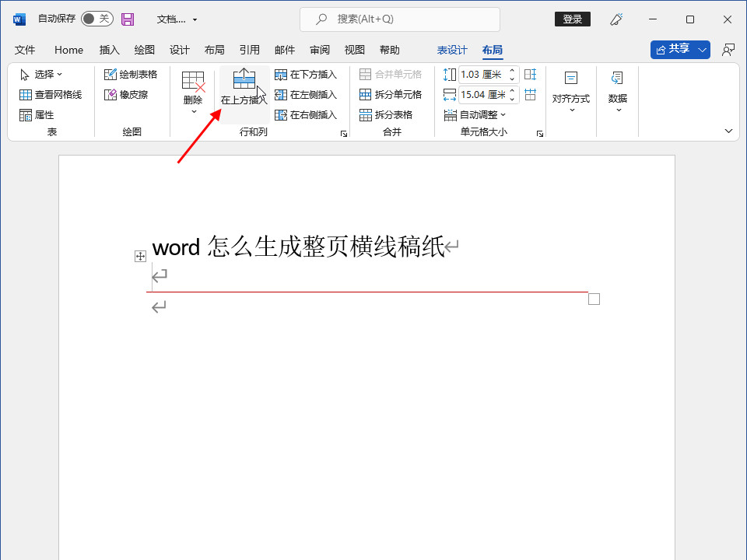Switch to the 审阅 tab
The height and width of the screenshot is (560, 747).
coord(320,50)
